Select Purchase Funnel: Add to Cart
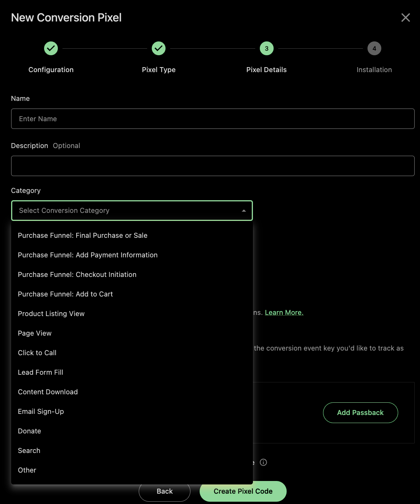The height and width of the screenshot is (504, 420). coord(132,294)
